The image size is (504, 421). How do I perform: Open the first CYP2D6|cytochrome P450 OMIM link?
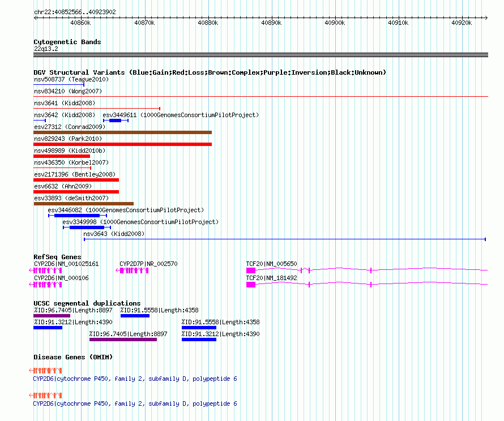(135, 379)
